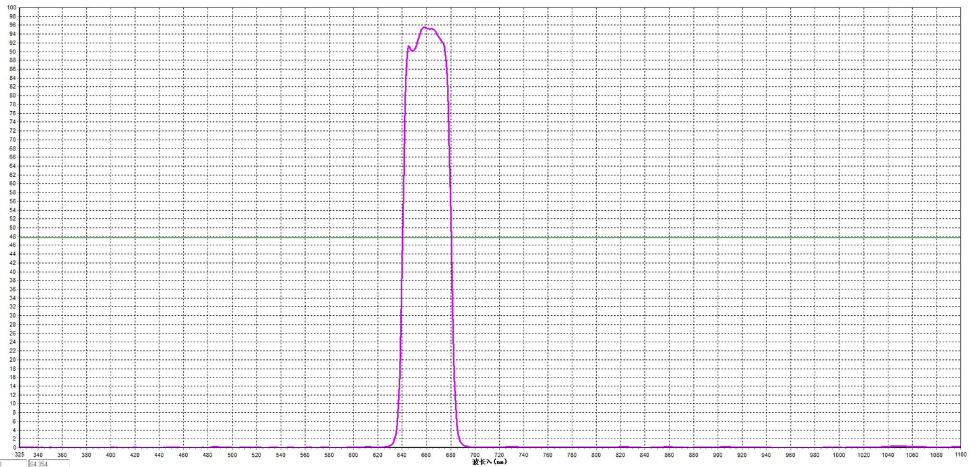This screenshot has width=980, height=467.
Task: Click the 900 label on the x-axis
Action: [718, 455]
